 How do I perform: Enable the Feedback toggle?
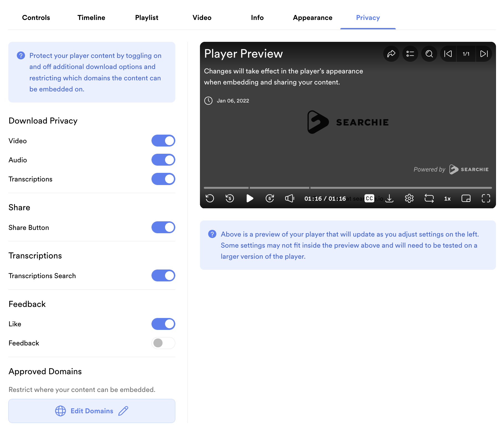click(163, 343)
